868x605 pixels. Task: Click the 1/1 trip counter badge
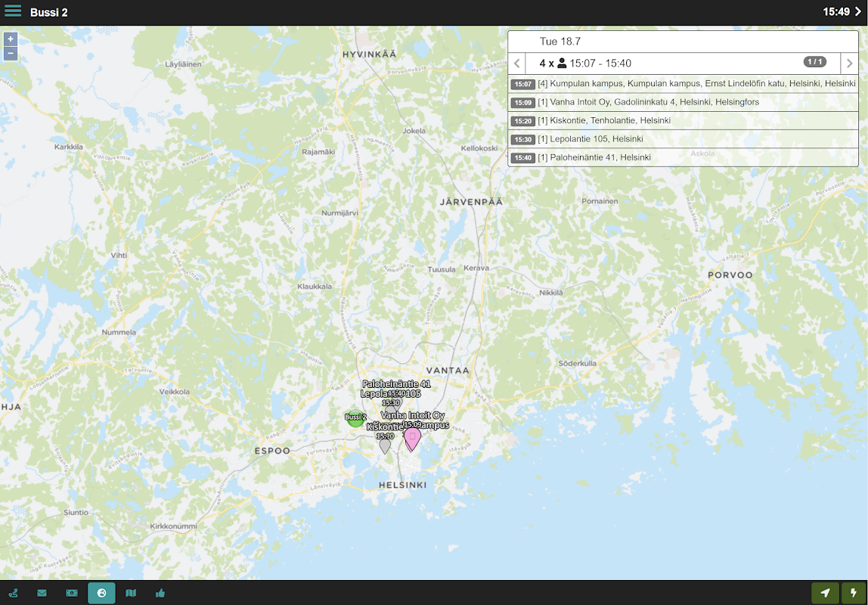[815, 62]
